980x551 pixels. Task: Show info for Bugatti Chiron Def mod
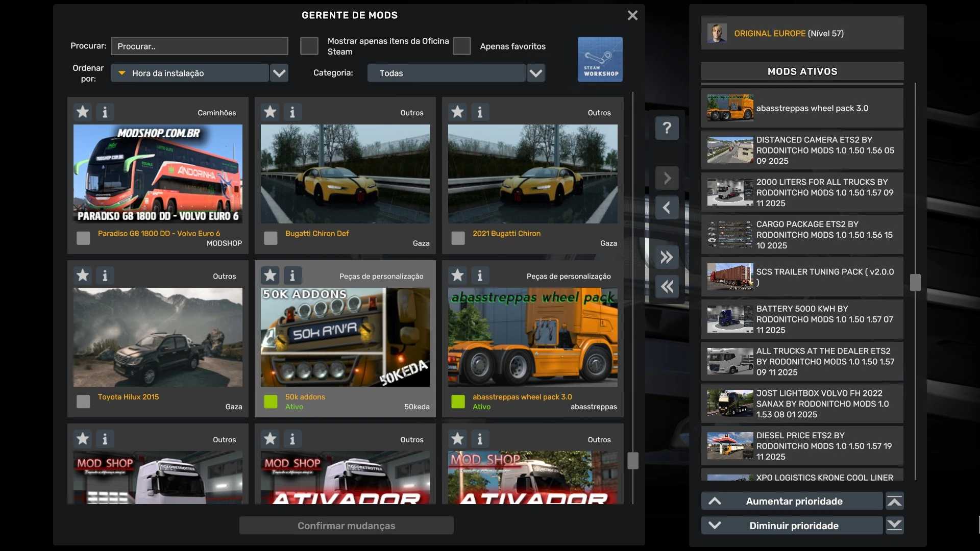[292, 112]
